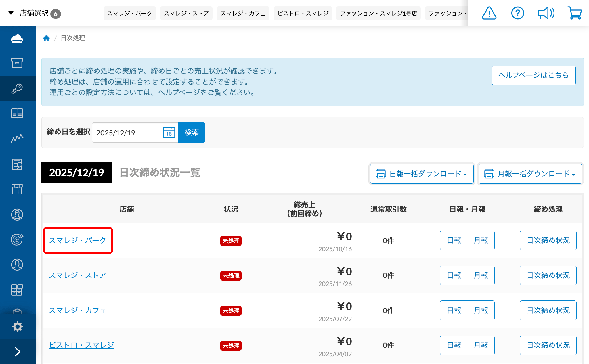Expand the 店舗選択 store selector dropdown
589x364 pixels.
click(x=35, y=13)
